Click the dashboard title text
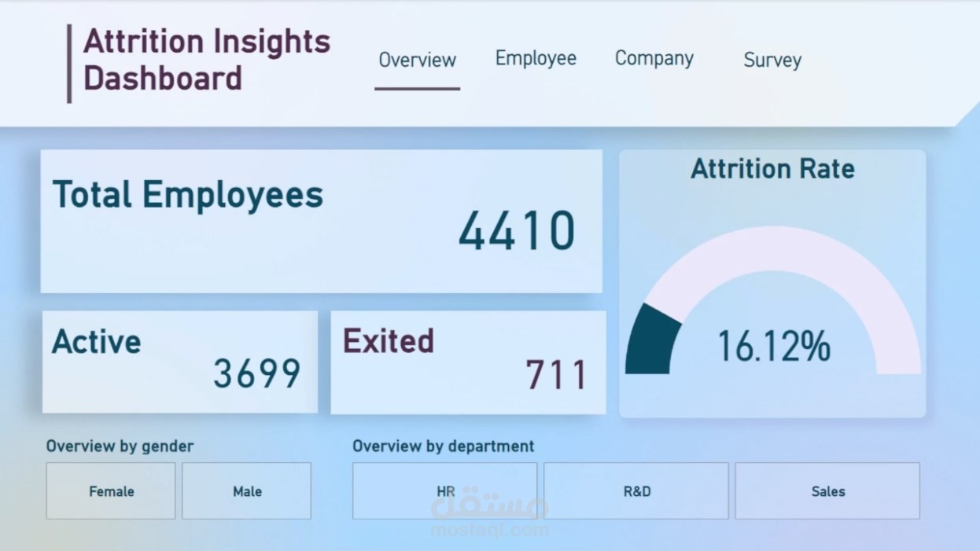This screenshot has width=980, height=551. point(207,59)
